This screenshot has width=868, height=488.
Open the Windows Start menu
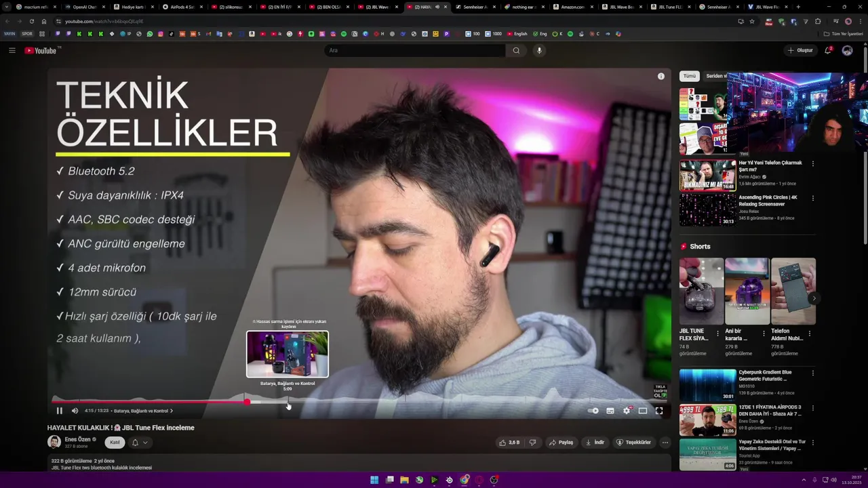(x=374, y=480)
